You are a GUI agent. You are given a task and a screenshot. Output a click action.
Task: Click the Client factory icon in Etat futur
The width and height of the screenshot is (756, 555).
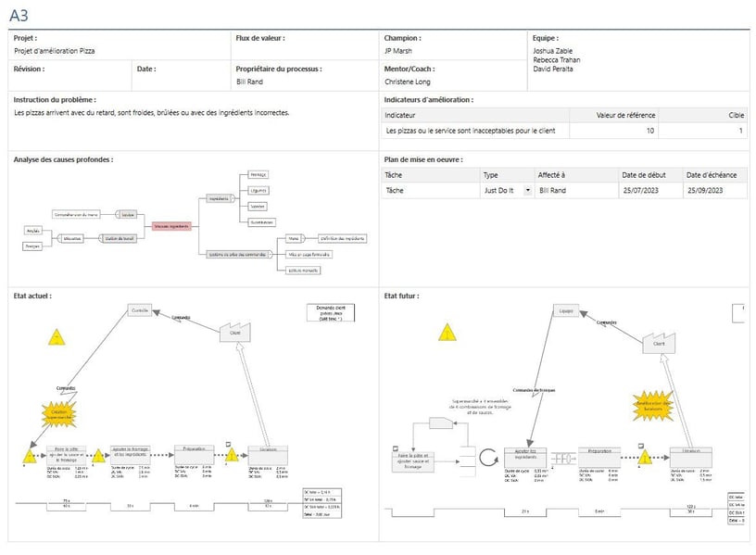click(x=659, y=343)
